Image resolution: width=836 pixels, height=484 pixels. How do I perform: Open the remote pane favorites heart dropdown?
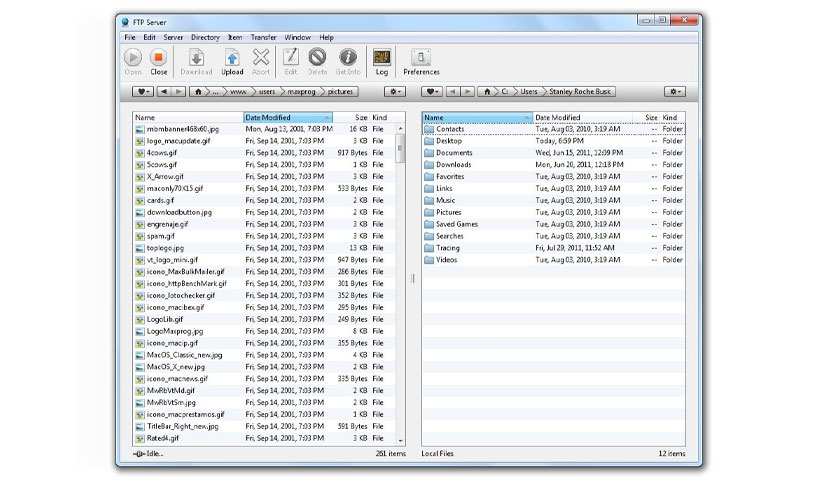142,92
